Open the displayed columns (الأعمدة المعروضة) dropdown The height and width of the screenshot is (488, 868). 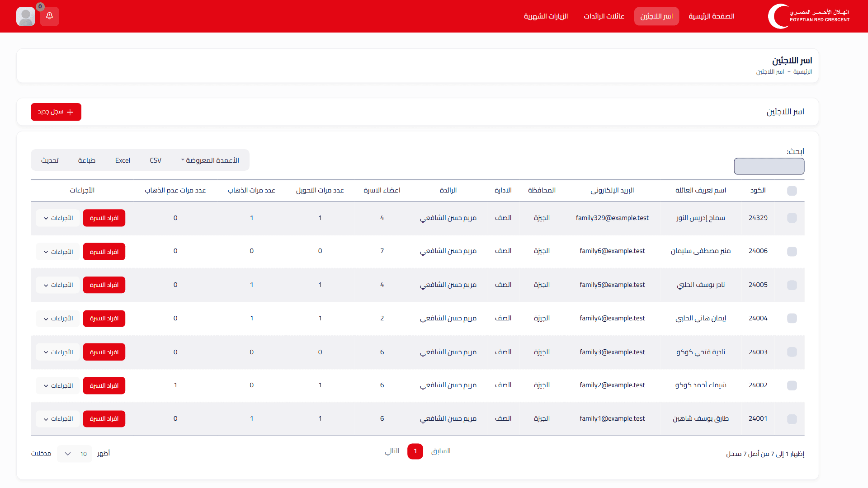click(x=210, y=160)
